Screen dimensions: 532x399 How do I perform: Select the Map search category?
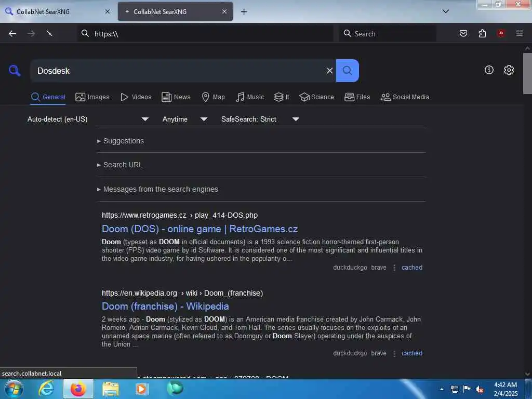point(214,97)
